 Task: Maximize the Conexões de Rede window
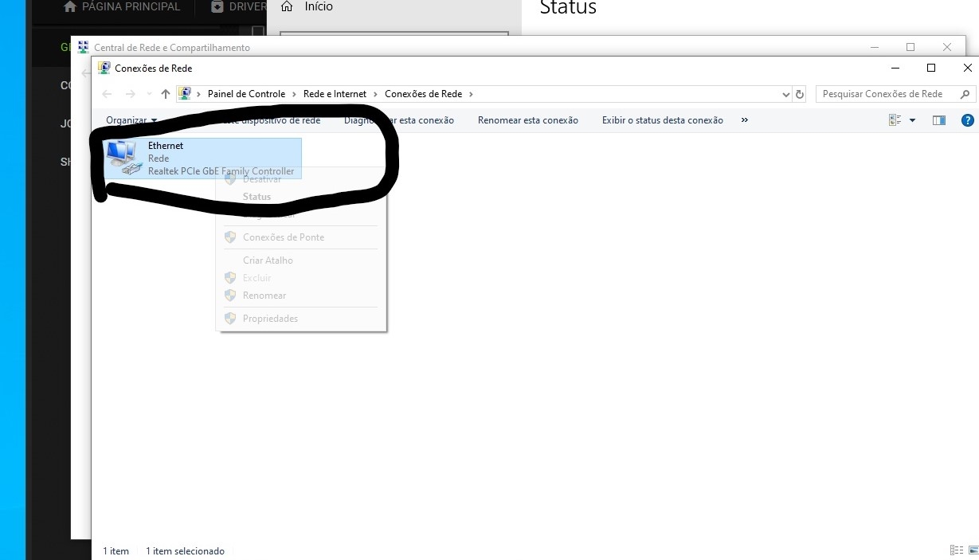coord(931,69)
